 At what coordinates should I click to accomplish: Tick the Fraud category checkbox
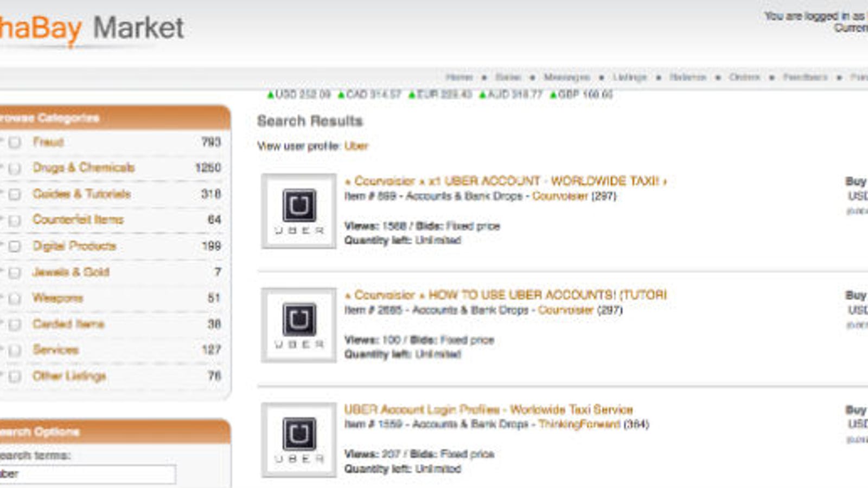15,142
